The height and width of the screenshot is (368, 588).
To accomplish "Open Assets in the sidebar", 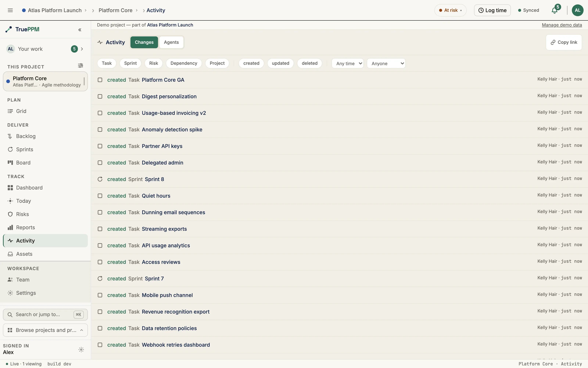I will pyautogui.click(x=45, y=254).
